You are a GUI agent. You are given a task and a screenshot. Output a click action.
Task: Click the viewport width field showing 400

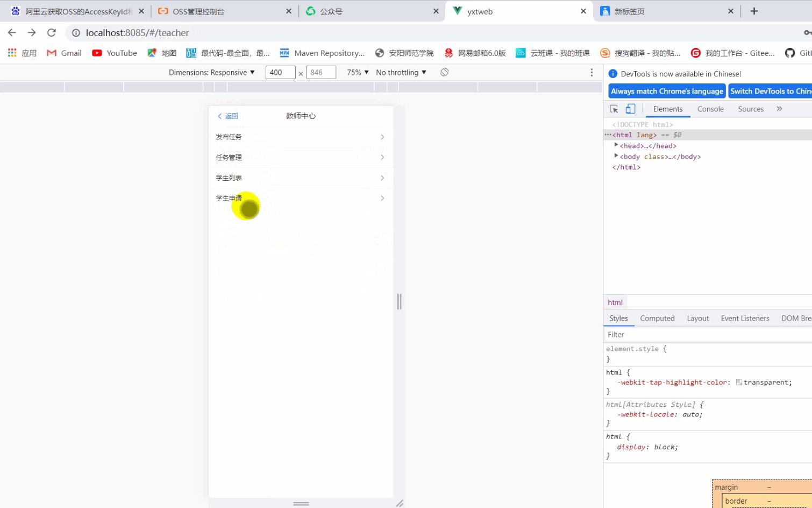coord(280,72)
